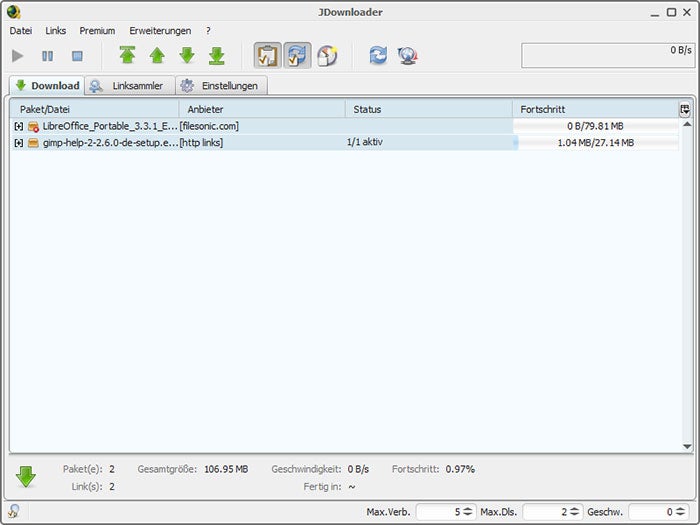This screenshot has height=525, width=700.
Task: Open the column chooser dropdown icon
Action: [685, 109]
